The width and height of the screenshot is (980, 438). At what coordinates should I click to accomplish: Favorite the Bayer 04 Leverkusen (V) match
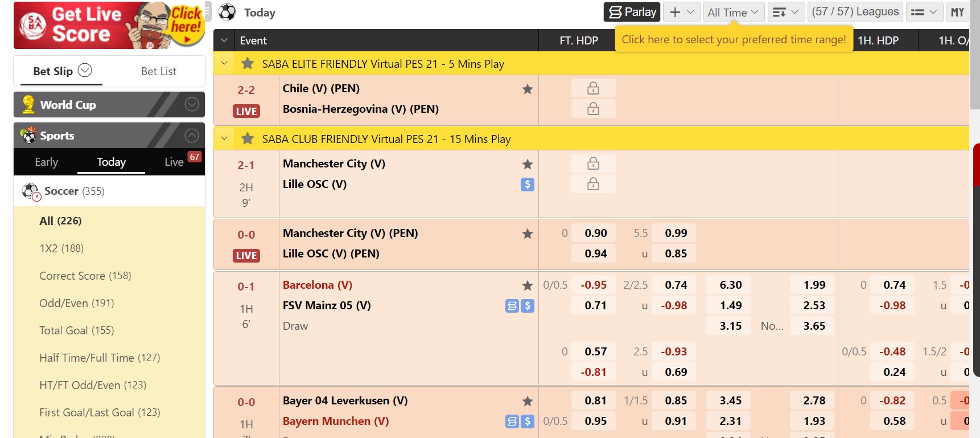click(x=528, y=401)
